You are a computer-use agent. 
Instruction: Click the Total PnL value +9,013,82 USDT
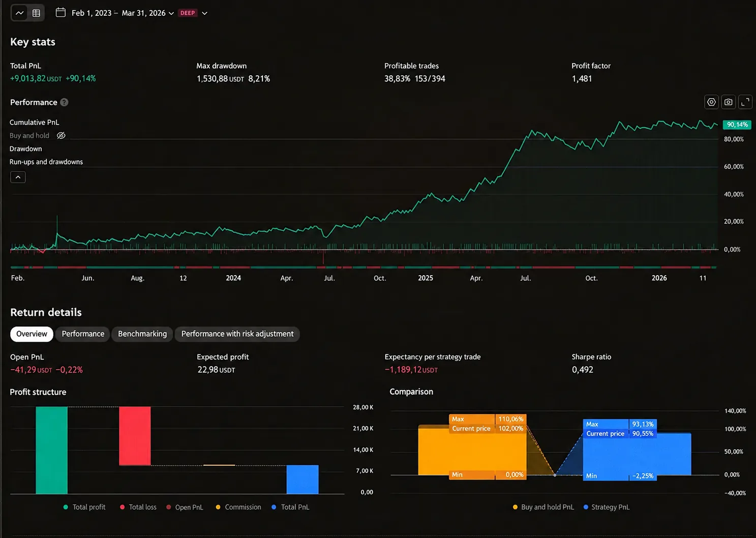(x=36, y=79)
